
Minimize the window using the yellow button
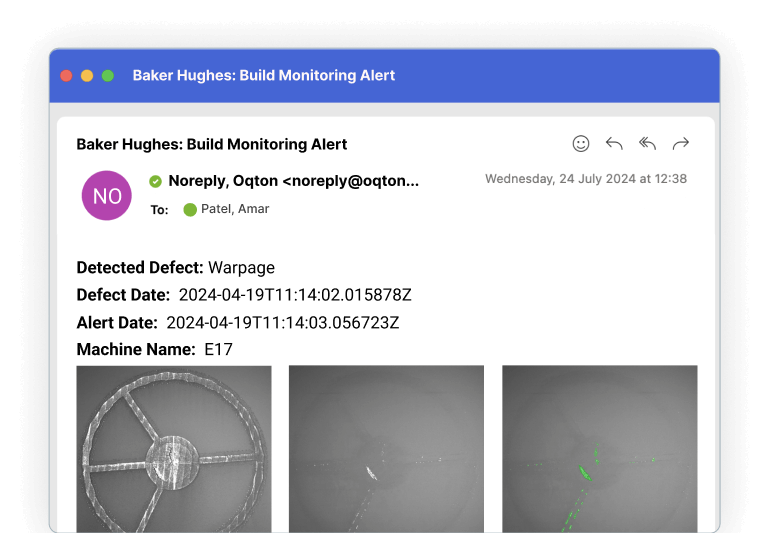87,76
